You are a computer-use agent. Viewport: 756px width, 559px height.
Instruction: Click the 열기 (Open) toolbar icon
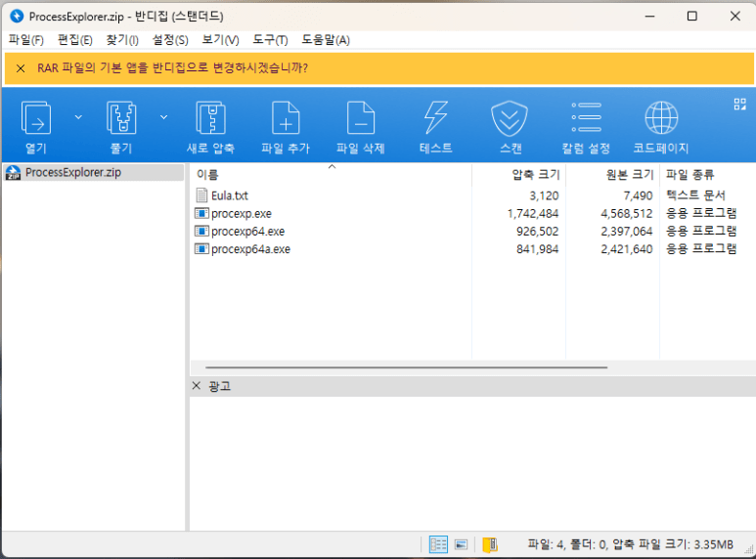click(36, 117)
